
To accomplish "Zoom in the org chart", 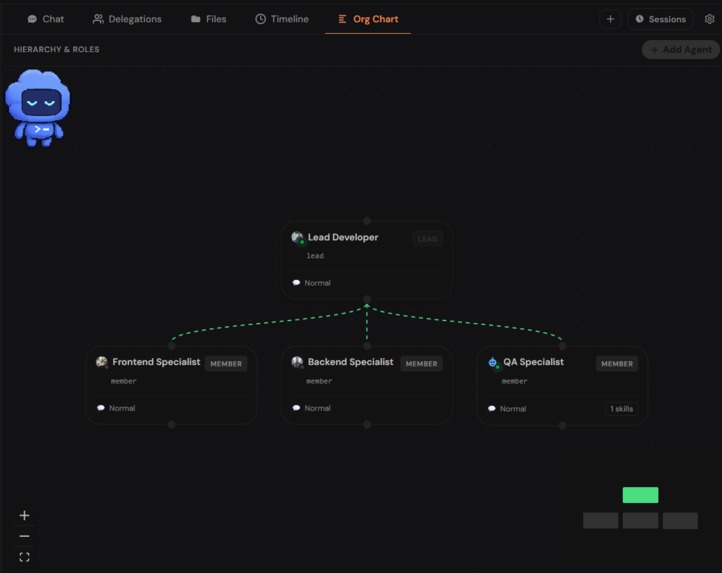I will [24, 515].
